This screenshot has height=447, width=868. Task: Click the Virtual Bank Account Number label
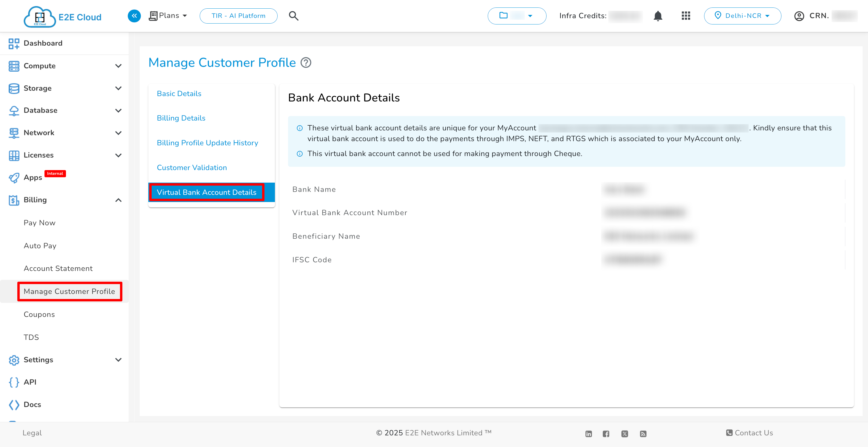(x=350, y=213)
